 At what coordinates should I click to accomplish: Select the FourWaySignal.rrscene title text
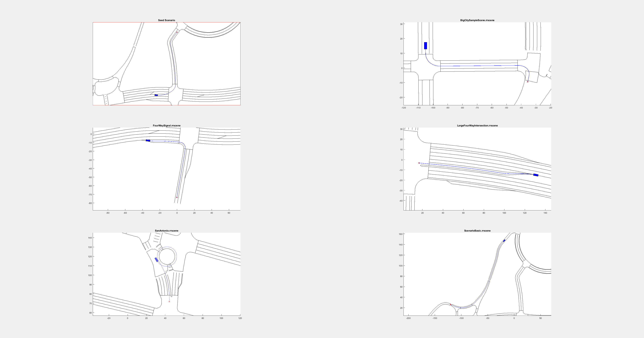167,126
